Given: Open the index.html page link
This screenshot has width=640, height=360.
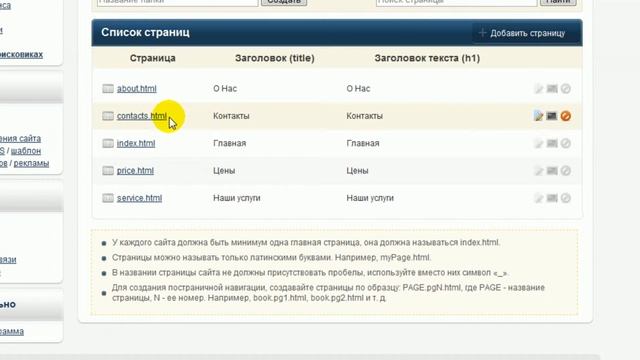Looking at the screenshot, I should [x=136, y=143].
